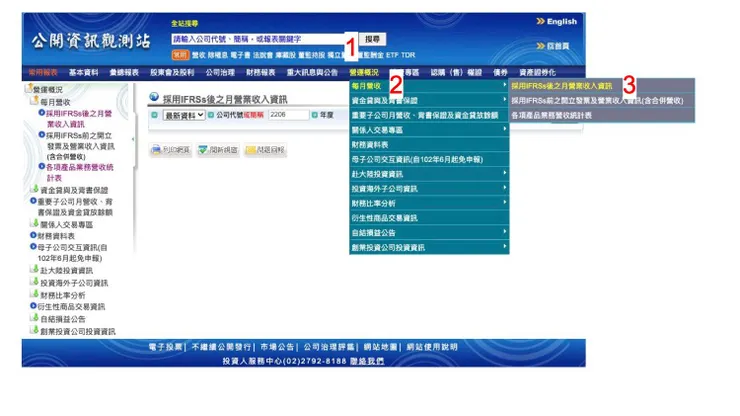
Task: Select 各項產品業務營收統計表 in sidebar tree
Action: tap(79, 172)
